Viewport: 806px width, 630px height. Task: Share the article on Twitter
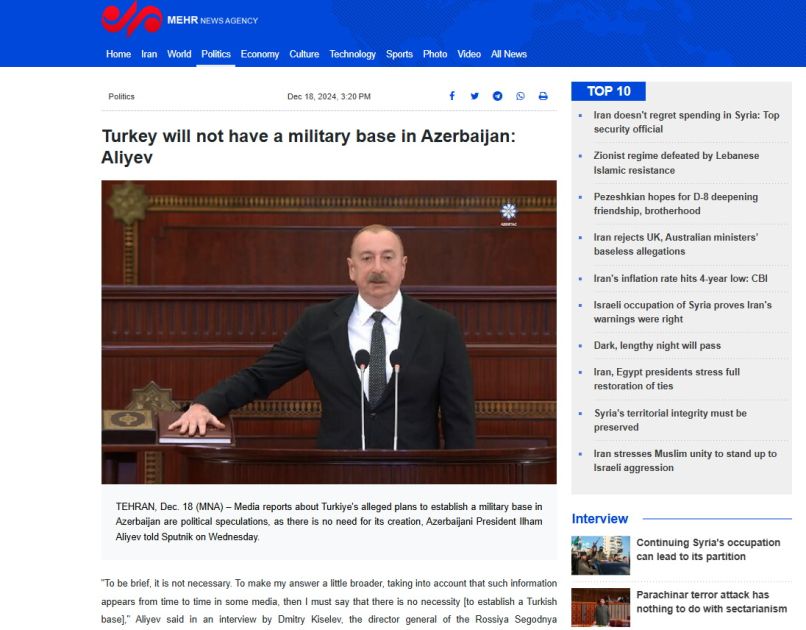(x=475, y=95)
